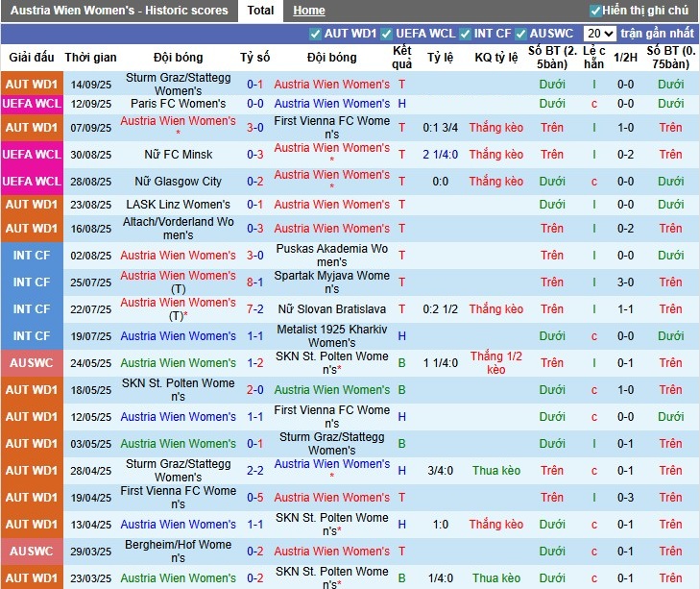The height and width of the screenshot is (589, 700).
Task: Open the Nữ Glasgow City team page
Action: click(178, 182)
